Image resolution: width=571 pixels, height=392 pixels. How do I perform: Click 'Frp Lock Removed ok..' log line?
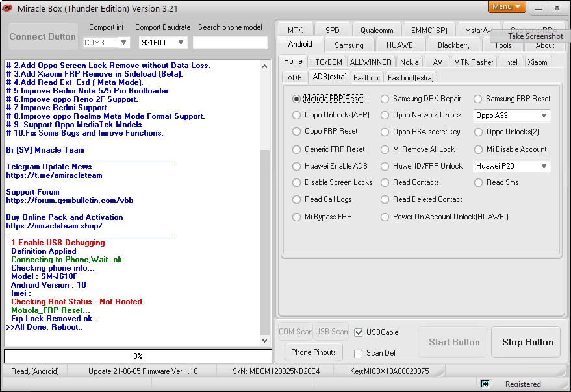click(55, 319)
